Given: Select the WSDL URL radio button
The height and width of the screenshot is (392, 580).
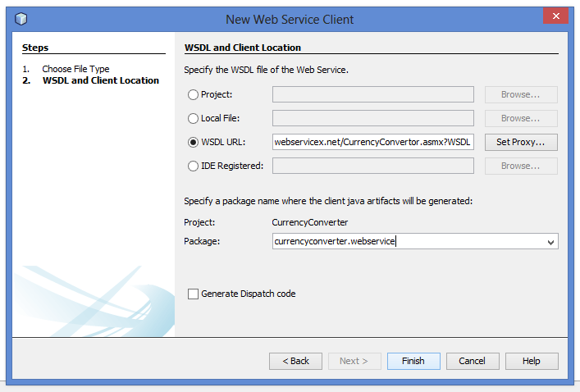Looking at the screenshot, I should point(194,143).
